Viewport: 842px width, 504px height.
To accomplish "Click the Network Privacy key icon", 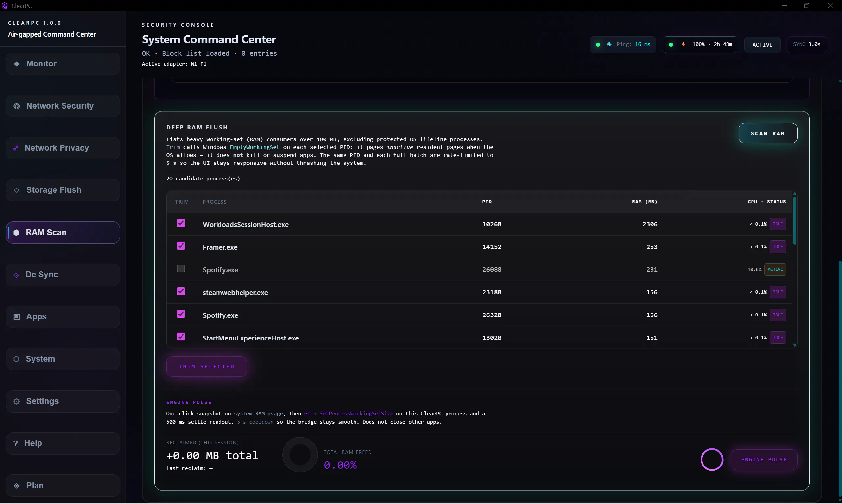I will (15, 148).
